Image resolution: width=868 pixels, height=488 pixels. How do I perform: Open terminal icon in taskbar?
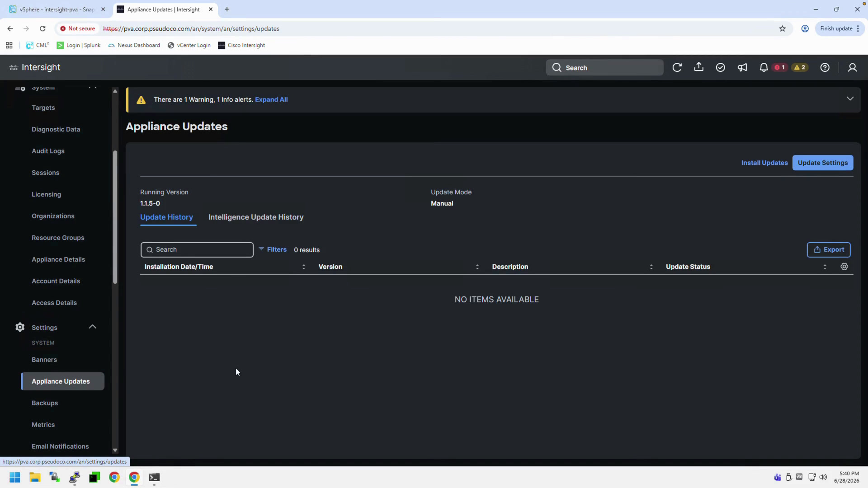154,477
